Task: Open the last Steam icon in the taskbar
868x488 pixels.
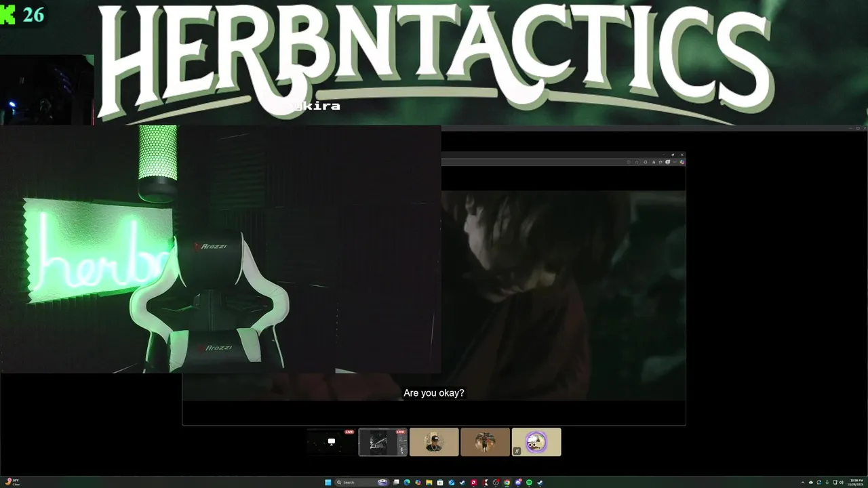Action: (x=540, y=483)
